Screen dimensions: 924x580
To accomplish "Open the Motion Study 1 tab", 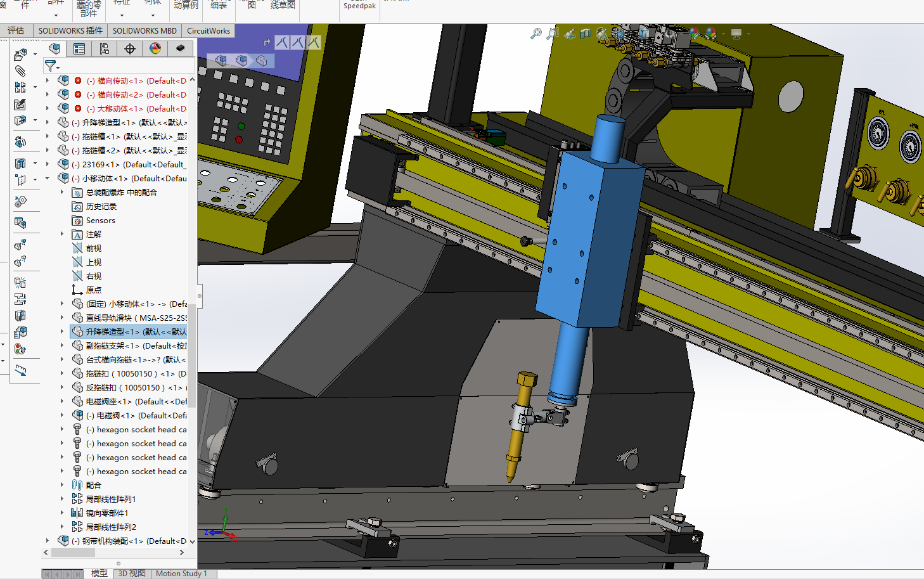I will pyautogui.click(x=181, y=574).
